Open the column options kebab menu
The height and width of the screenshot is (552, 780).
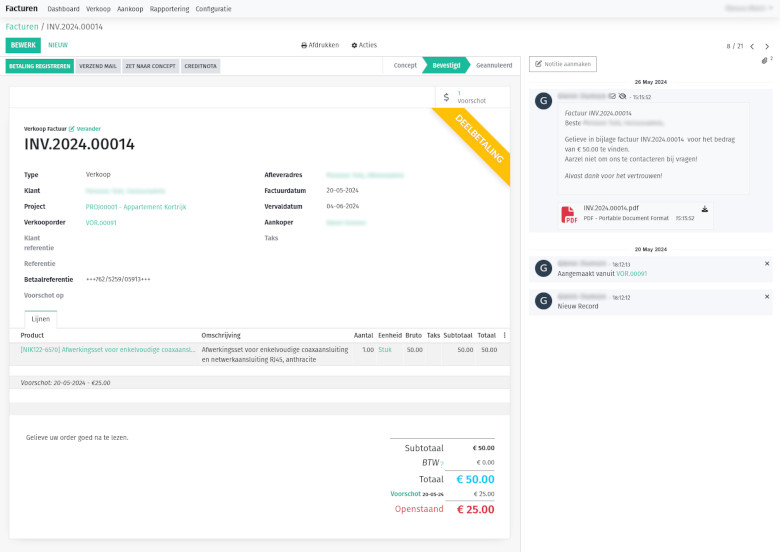[504, 335]
